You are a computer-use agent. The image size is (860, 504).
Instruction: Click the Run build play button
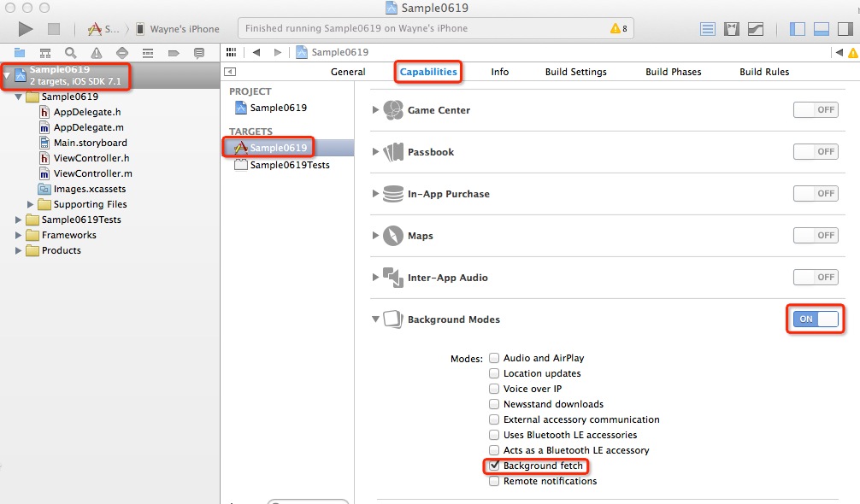pos(26,28)
